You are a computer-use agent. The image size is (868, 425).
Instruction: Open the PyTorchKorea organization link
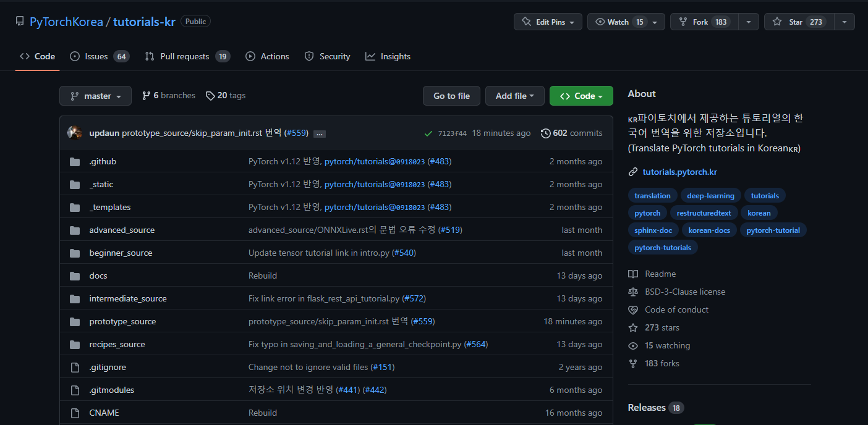tap(66, 22)
